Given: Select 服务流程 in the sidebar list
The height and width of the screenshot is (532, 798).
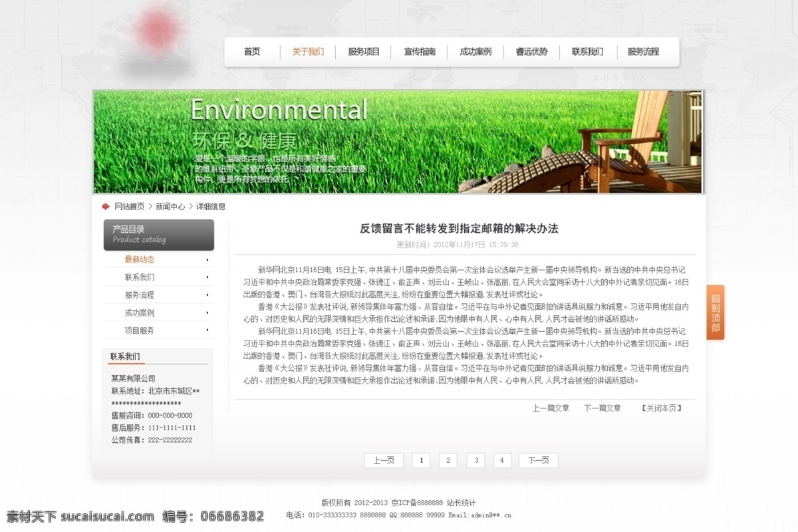Looking at the screenshot, I should [139, 295].
